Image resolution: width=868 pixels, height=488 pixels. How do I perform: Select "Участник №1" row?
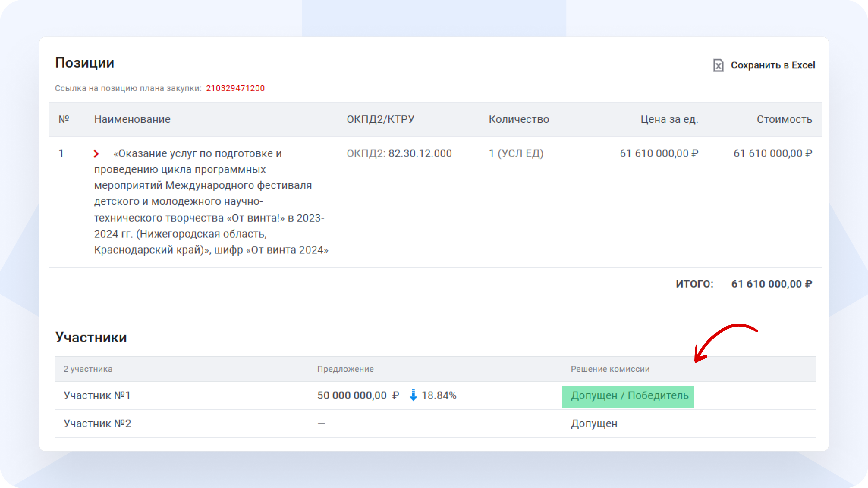click(97, 396)
